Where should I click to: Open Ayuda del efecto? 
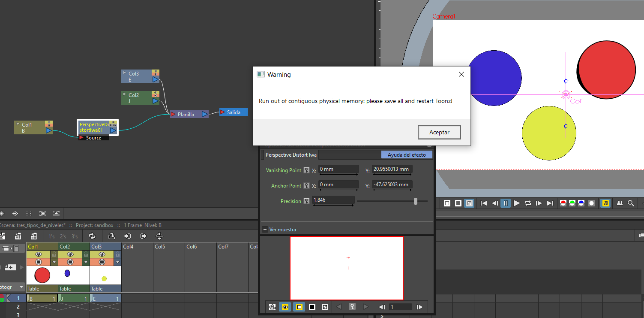406,154
